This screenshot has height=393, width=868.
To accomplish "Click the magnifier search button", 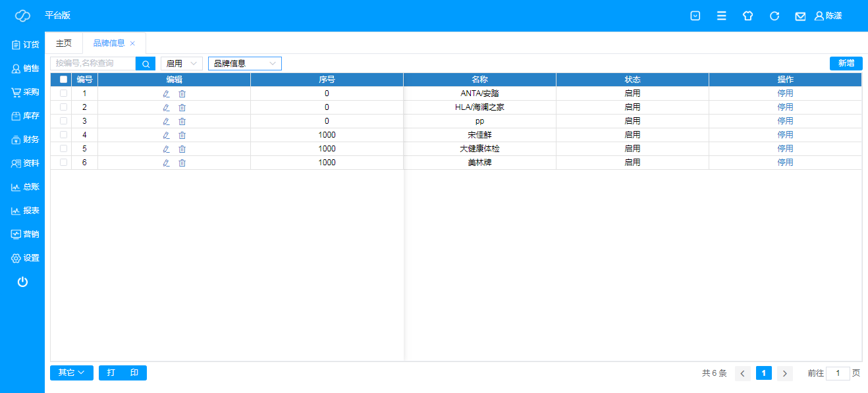I will (x=146, y=63).
